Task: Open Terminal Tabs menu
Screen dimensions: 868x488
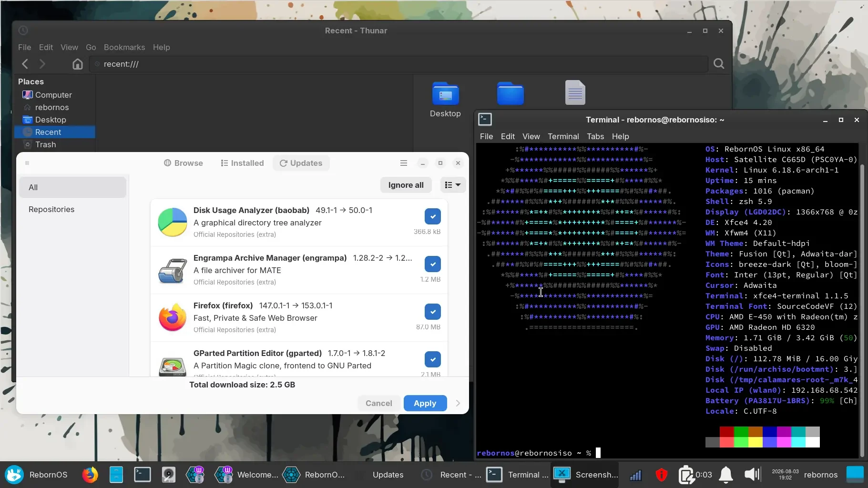Action: (595, 136)
